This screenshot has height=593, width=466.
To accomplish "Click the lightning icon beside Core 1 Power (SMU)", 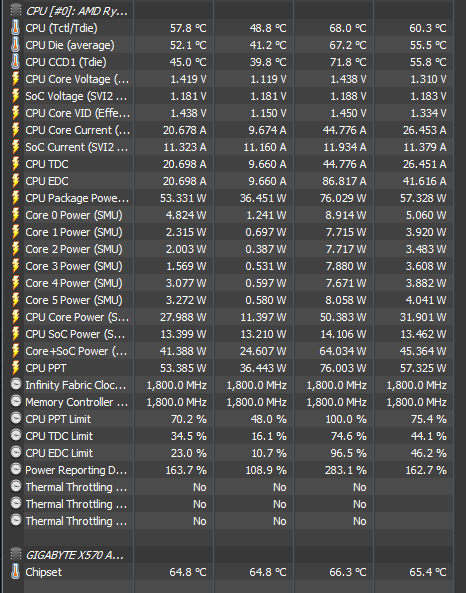I will point(15,232).
